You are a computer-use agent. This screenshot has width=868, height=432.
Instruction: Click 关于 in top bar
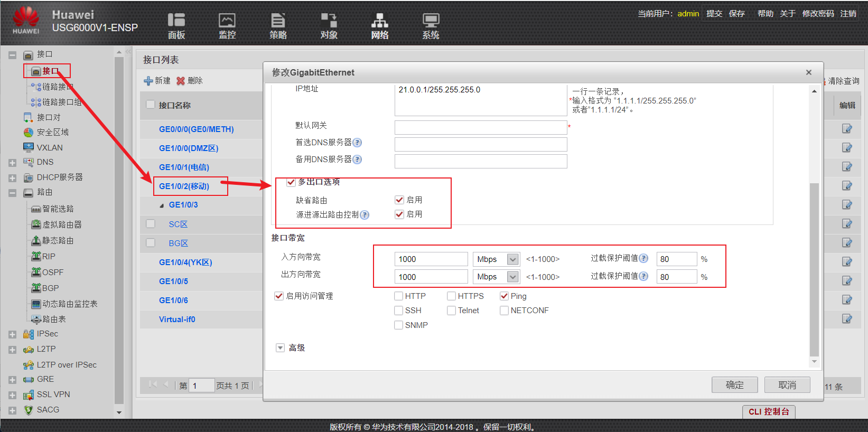click(788, 14)
